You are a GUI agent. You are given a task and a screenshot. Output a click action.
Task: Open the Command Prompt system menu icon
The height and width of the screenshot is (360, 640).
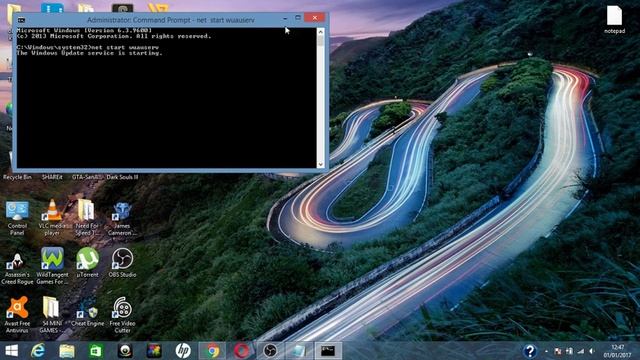[21, 20]
